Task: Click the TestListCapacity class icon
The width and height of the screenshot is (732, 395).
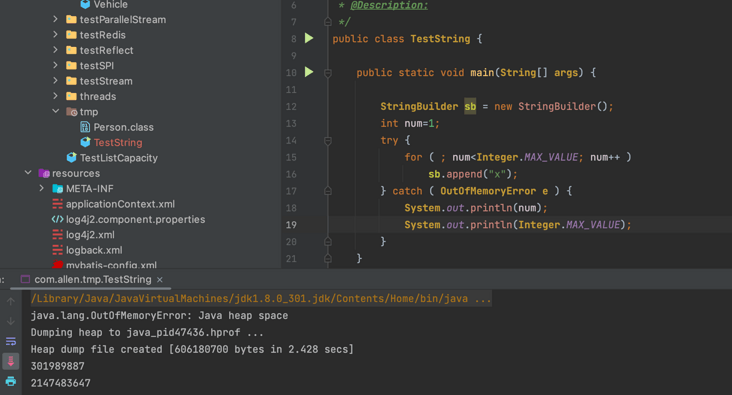Action: pyautogui.click(x=71, y=157)
